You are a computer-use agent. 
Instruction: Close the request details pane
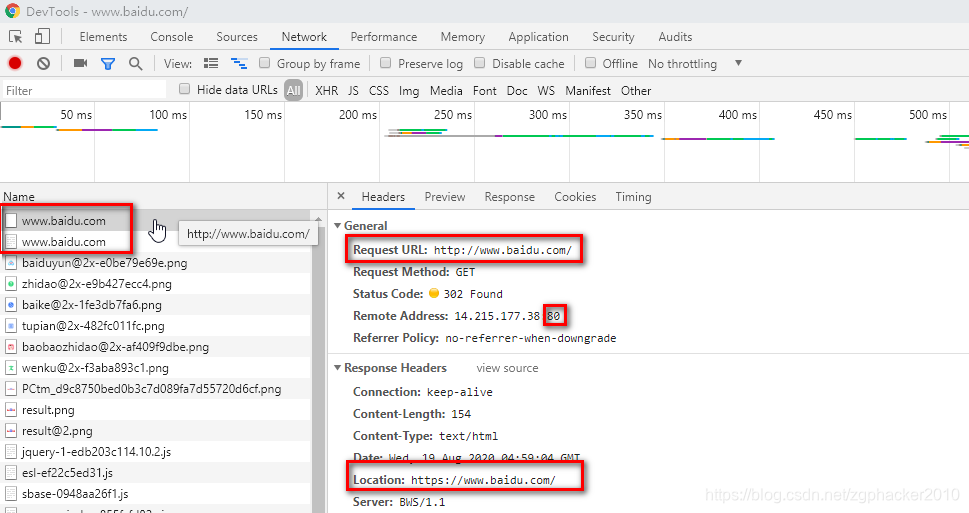(x=341, y=196)
